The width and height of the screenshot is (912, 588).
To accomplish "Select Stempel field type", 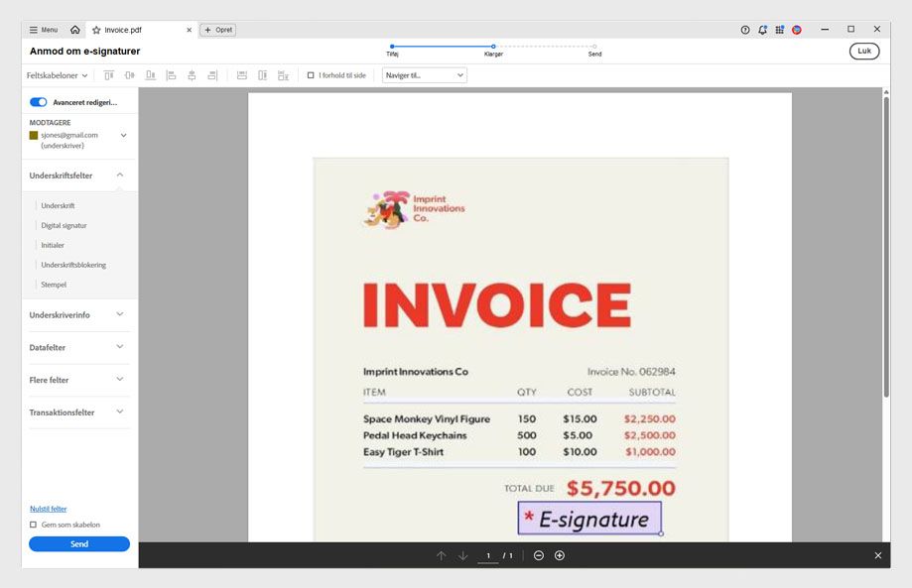I will 54,285.
